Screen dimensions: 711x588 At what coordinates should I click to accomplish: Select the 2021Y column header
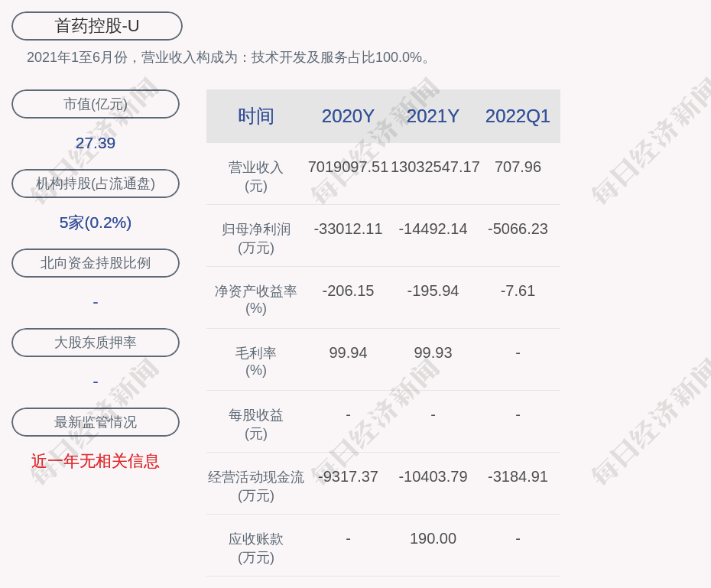[x=433, y=116]
